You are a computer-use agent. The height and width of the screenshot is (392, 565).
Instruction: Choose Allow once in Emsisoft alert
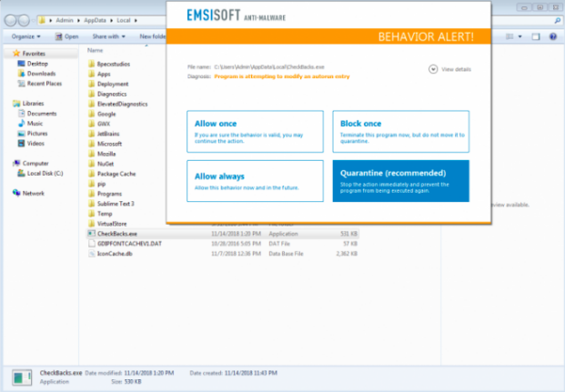click(255, 132)
